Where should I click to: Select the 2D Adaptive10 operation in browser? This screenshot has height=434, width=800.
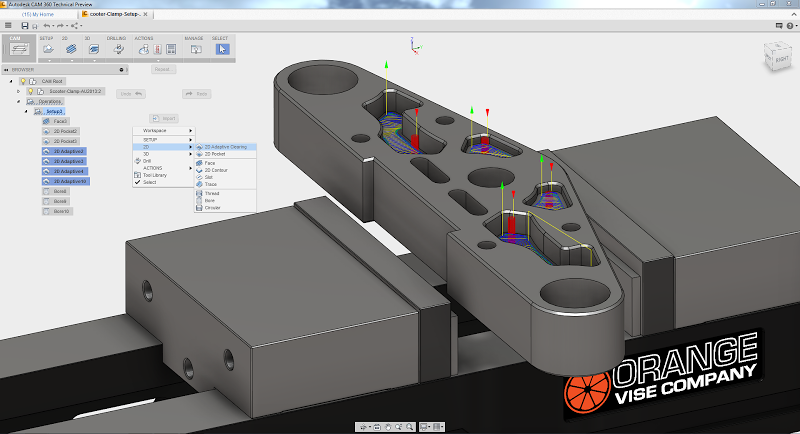click(x=70, y=181)
